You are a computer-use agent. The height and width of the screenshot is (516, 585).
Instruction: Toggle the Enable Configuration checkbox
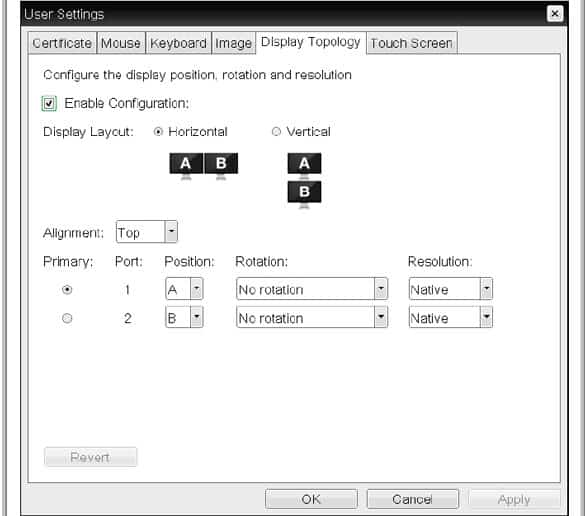pyautogui.click(x=49, y=103)
